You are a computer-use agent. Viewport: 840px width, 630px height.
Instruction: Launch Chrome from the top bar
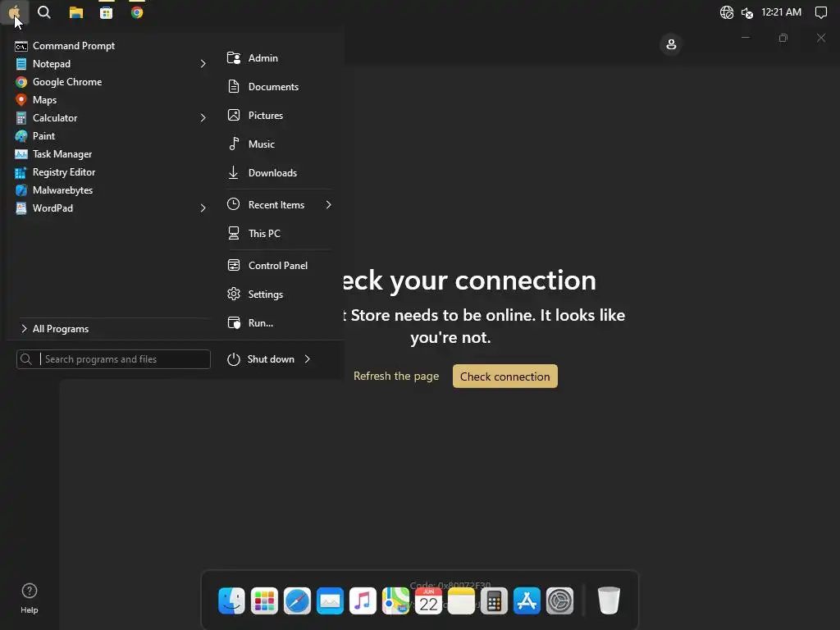[137, 12]
